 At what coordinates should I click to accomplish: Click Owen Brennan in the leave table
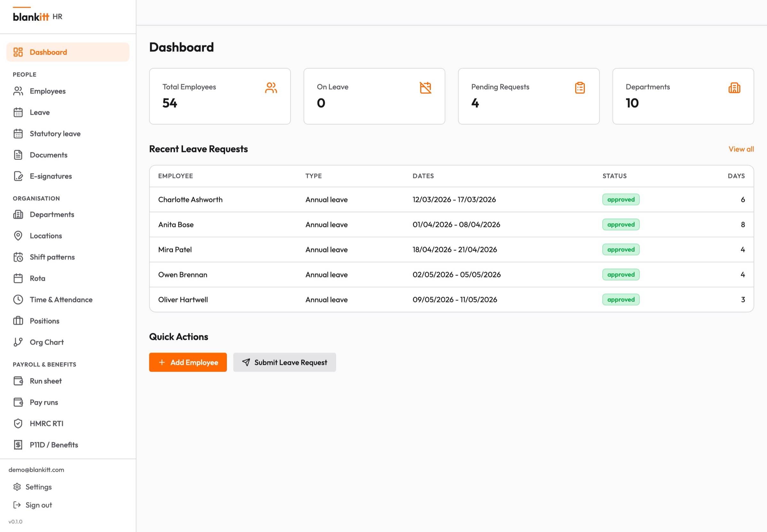(x=182, y=274)
